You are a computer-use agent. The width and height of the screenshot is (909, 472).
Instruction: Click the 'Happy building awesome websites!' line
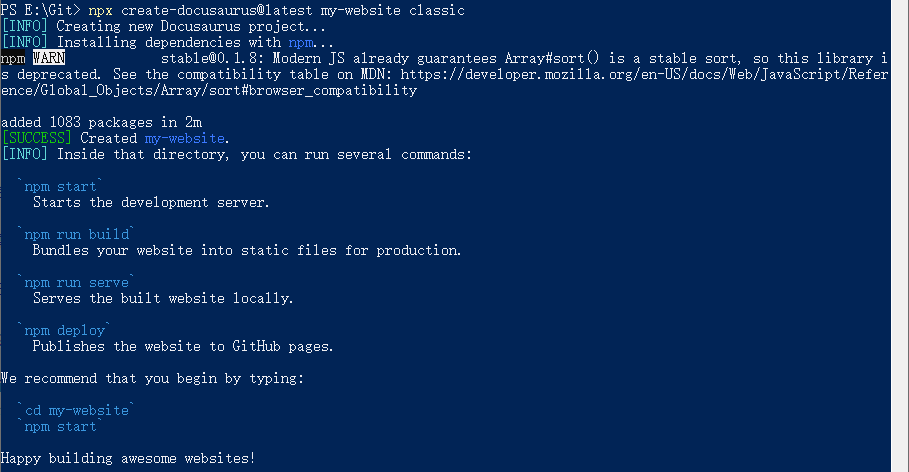128,458
